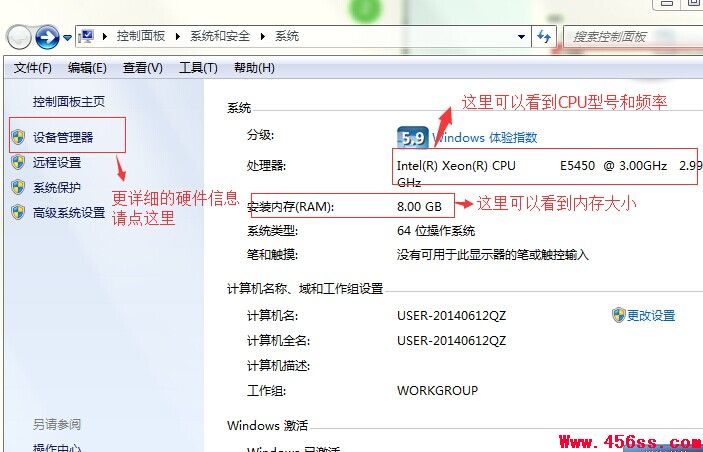Click the 8.00 GB memory value

(419, 206)
